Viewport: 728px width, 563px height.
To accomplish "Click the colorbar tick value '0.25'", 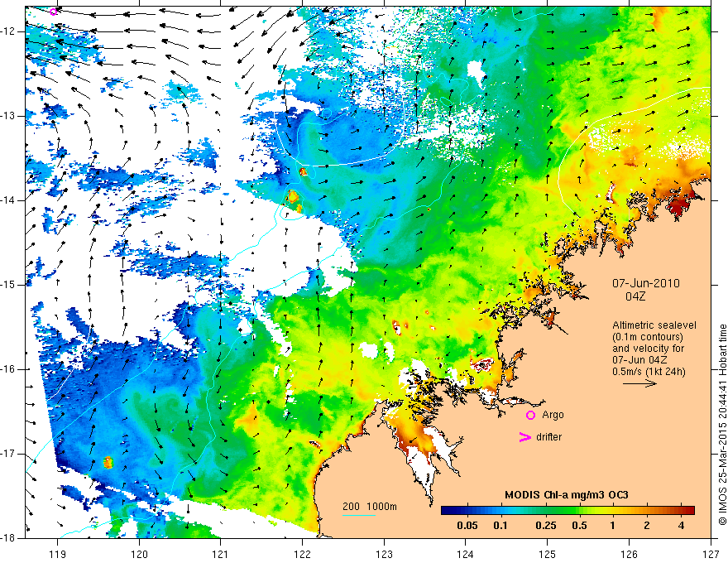I will point(545,526).
